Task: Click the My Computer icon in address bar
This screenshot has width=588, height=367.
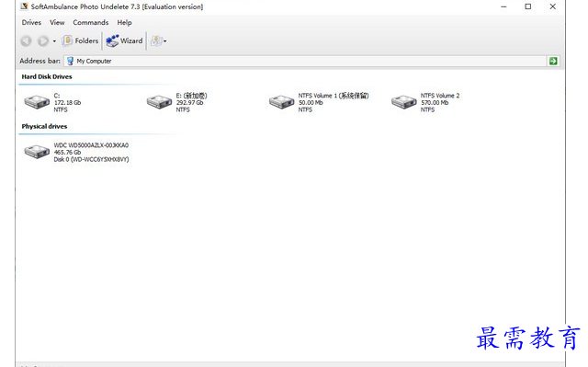Action: pos(70,61)
